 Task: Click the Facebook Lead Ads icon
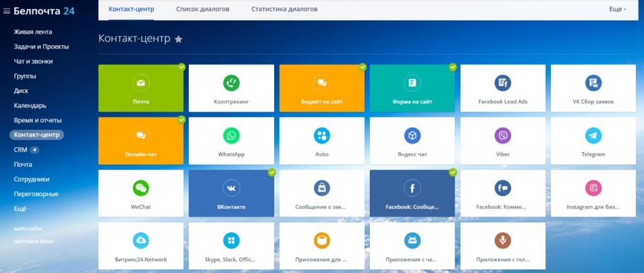pyautogui.click(x=502, y=83)
